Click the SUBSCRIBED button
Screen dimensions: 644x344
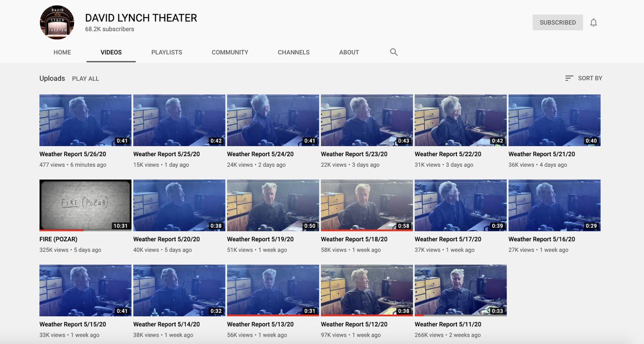pyautogui.click(x=557, y=22)
